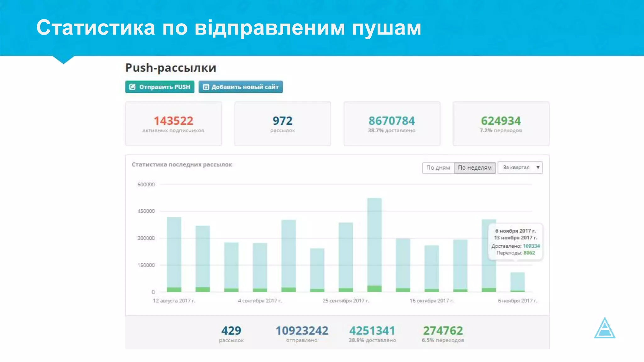Click the 16 октября 2017 г. axis label

pos(431,301)
